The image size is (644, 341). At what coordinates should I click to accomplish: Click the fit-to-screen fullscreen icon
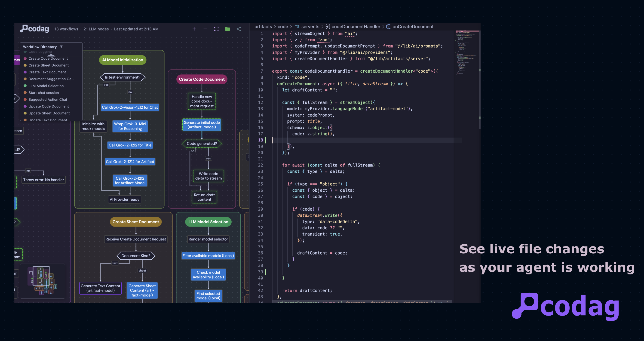(216, 29)
